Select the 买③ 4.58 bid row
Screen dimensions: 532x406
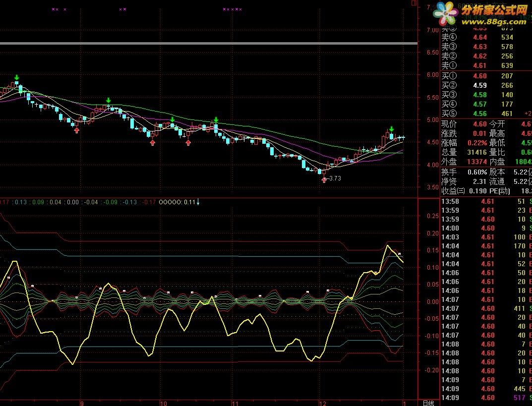pos(486,95)
